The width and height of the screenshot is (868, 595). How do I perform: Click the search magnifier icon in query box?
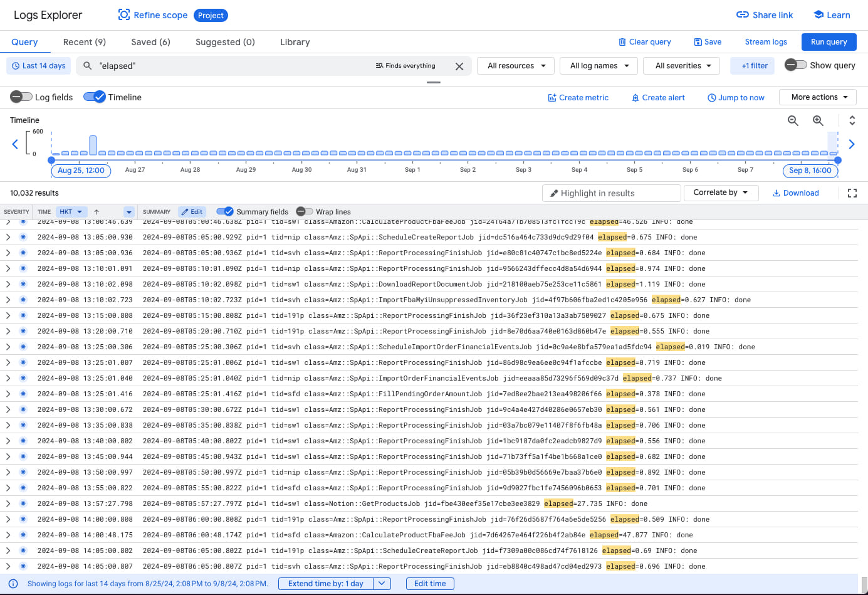tap(88, 66)
